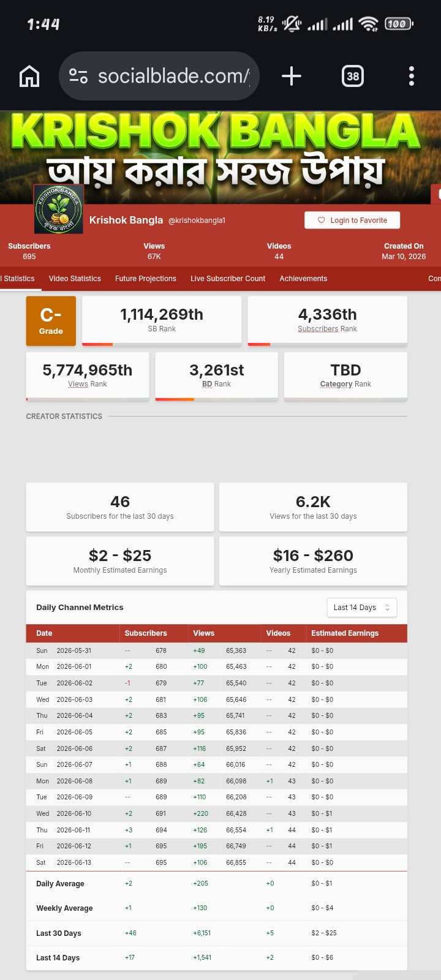Tap the Videos 44 header stat

[x=279, y=251]
